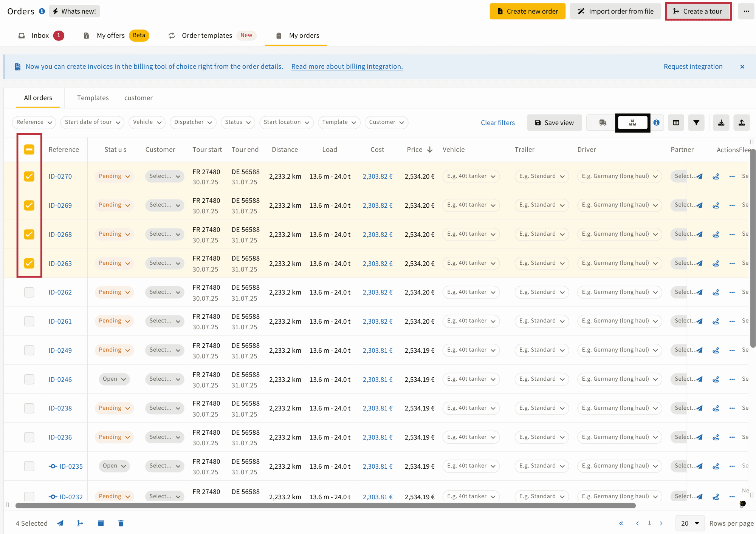Click the trash icon for selected orders
Screen dimensions: 756x534
[x=121, y=523]
